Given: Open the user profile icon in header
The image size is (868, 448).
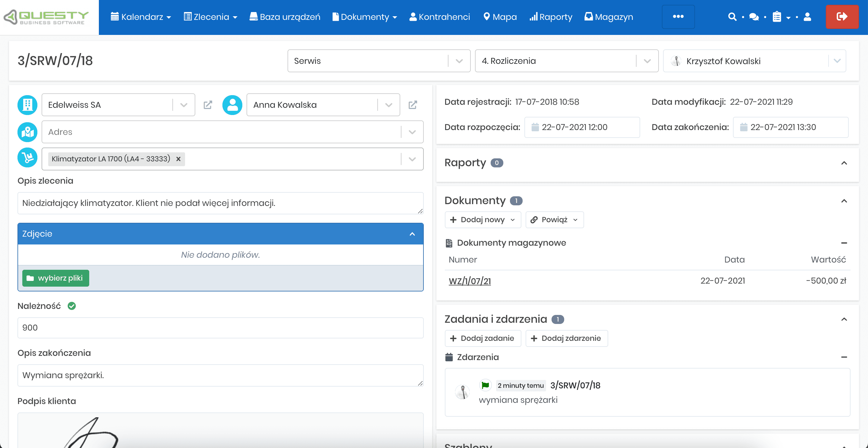Looking at the screenshot, I should coord(807,17).
